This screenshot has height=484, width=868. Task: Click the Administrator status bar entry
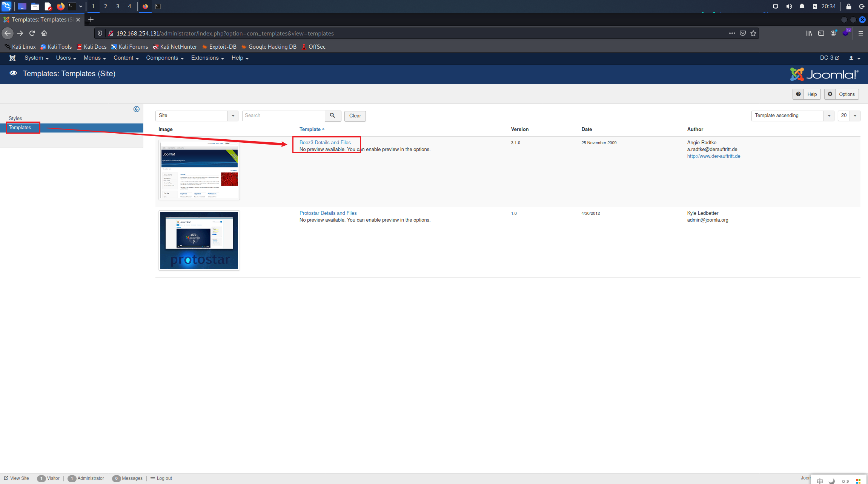[x=86, y=478]
